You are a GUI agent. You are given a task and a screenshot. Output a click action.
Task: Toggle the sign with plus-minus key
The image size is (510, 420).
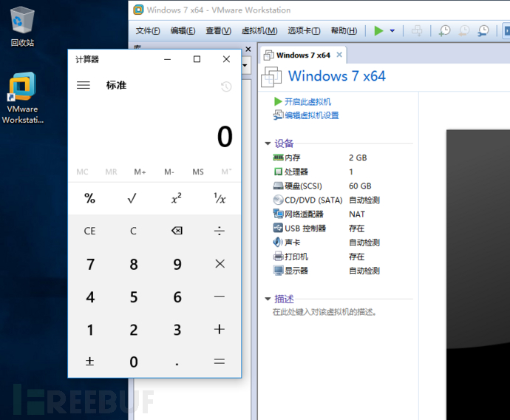point(89,362)
